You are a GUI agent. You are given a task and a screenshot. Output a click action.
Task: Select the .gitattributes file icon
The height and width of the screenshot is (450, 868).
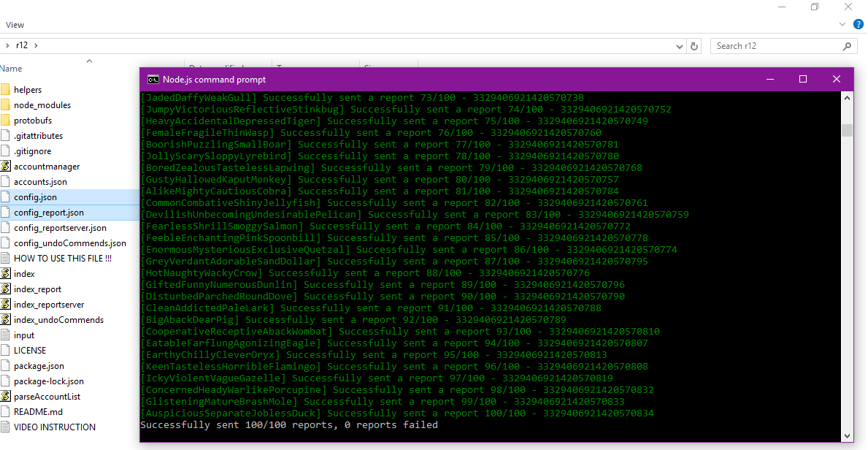[x=6, y=136]
